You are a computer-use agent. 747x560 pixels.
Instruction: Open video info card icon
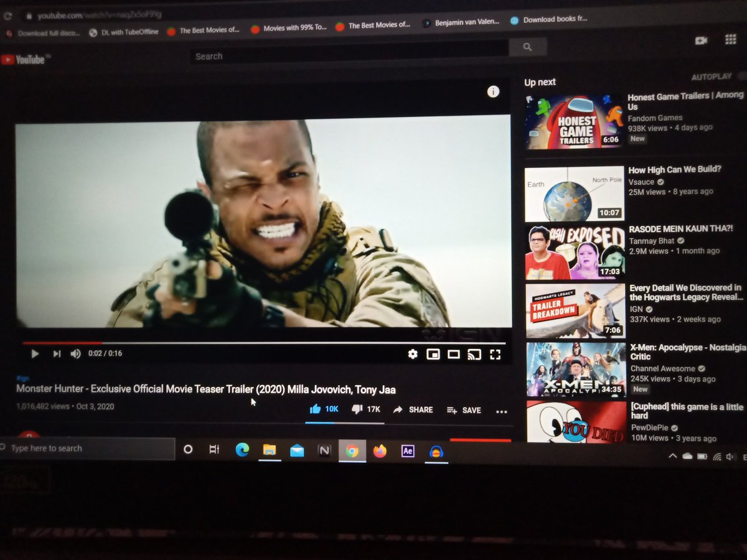(493, 92)
